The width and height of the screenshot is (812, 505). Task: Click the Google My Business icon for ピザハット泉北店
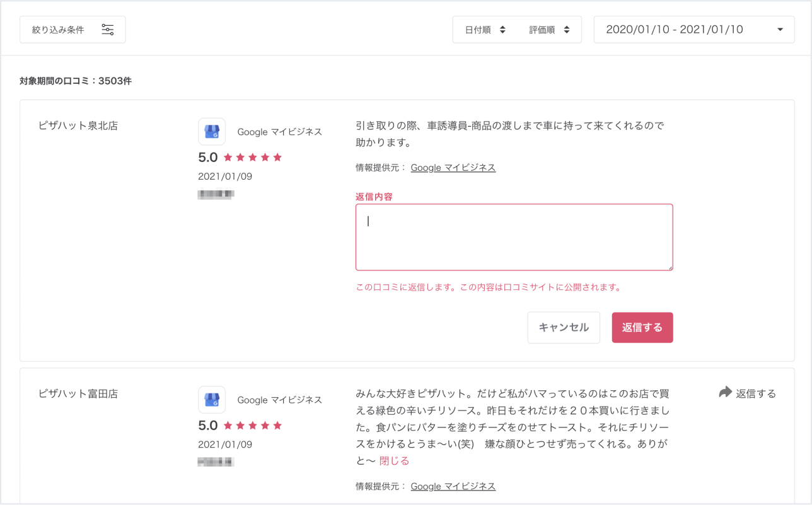(x=212, y=132)
